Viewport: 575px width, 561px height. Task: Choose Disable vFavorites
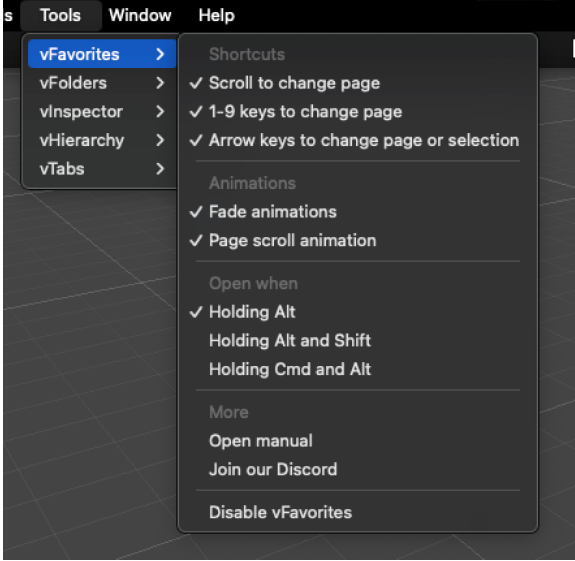click(358, 512)
